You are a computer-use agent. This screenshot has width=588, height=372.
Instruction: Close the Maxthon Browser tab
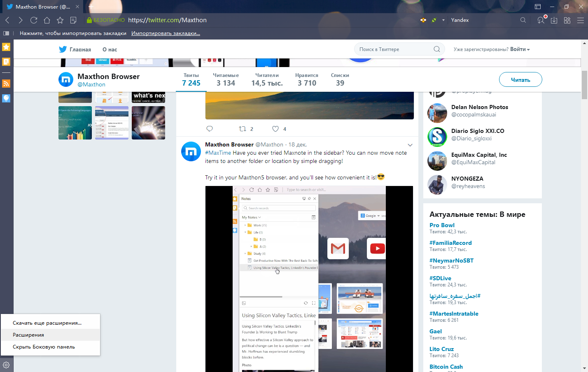coord(77,7)
